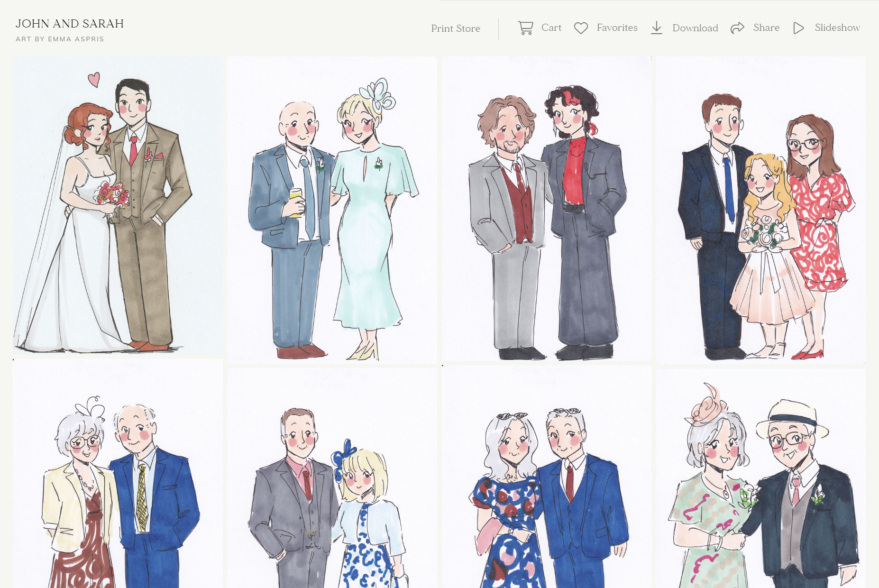Click ART BY EMMA ASPRIS subtitle
Screen dimensions: 879x588
coord(60,39)
